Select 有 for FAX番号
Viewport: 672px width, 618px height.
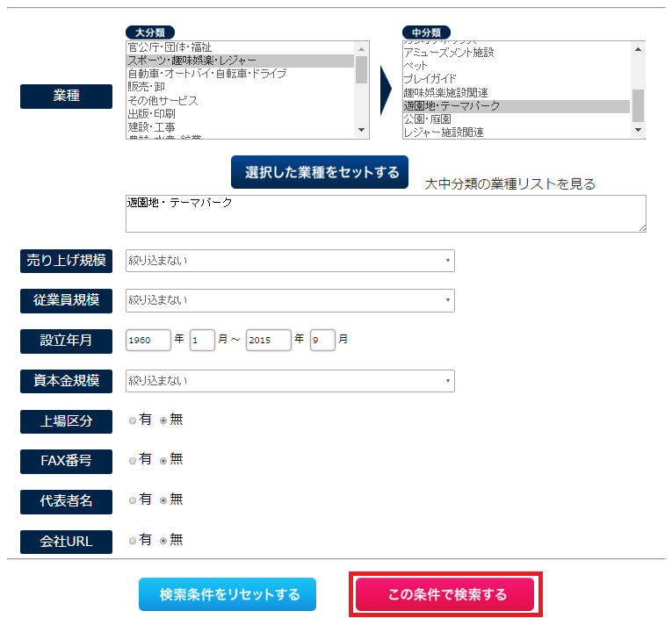(x=133, y=460)
